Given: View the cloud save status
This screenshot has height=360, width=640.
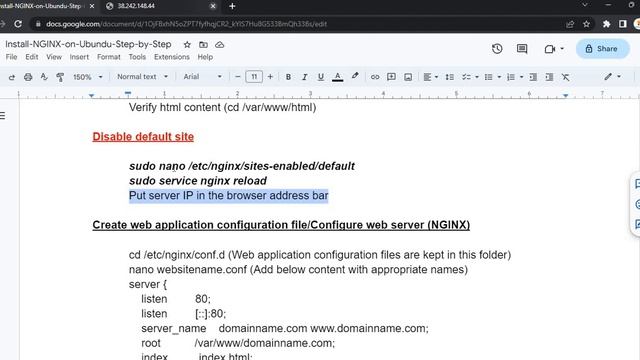Looking at the screenshot, I should pos(220,44).
